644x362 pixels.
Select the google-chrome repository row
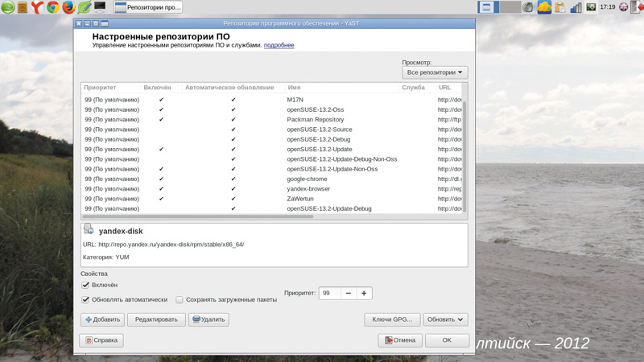click(x=272, y=179)
